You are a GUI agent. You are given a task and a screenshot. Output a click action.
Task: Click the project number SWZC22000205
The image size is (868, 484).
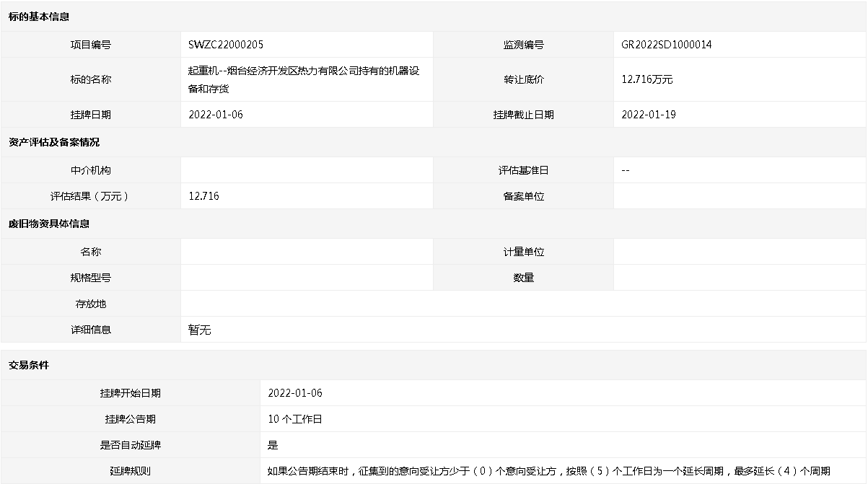[x=226, y=45]
